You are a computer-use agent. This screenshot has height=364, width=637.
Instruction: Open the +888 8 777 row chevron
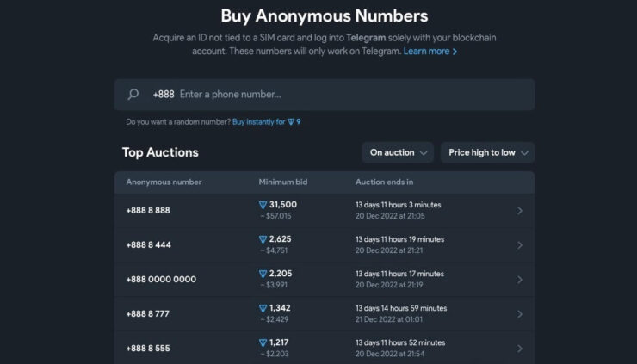(x=520, y=314)
